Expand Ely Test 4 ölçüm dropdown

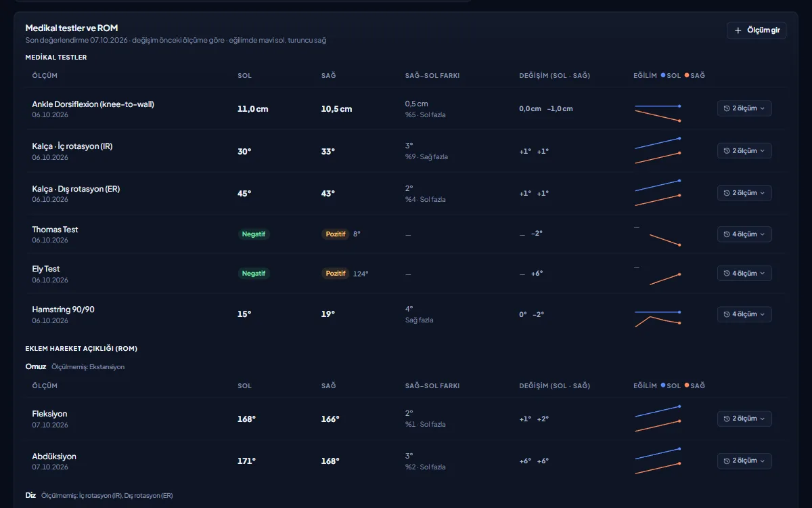click(x=744, y=274)
